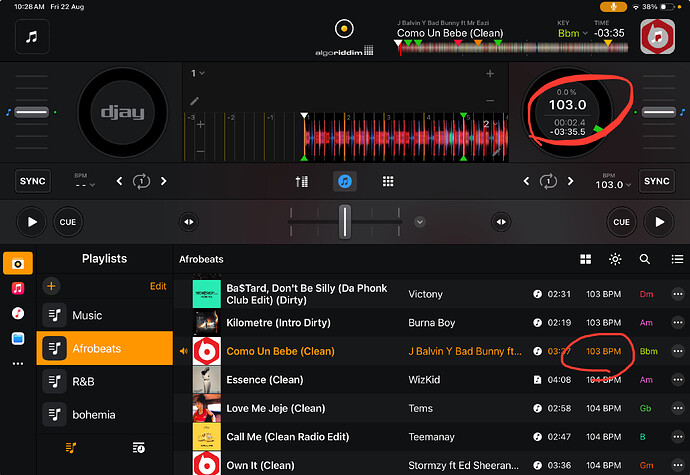The width and height of the screenshot is (690, 475).
Task: Open the mixer and EQ panel
Action: (302, 181)
